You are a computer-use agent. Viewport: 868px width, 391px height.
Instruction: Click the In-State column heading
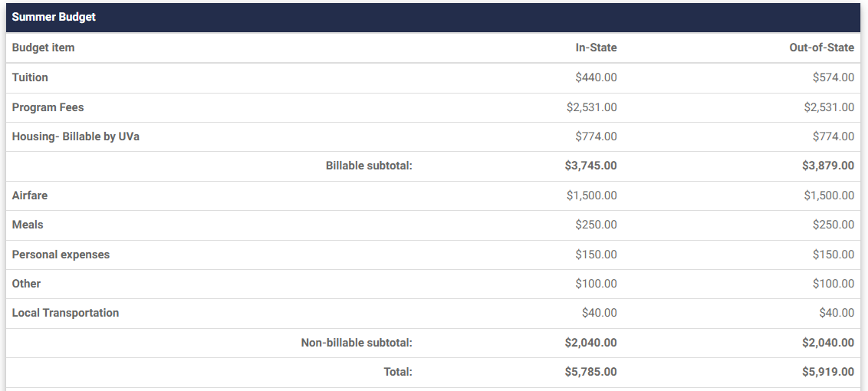tap(596, 48)
